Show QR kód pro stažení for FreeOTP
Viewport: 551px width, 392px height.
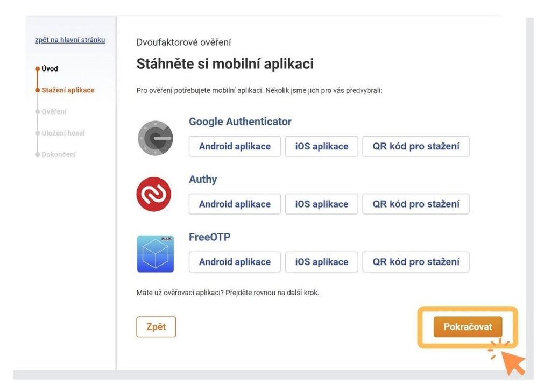click(416, 262)
